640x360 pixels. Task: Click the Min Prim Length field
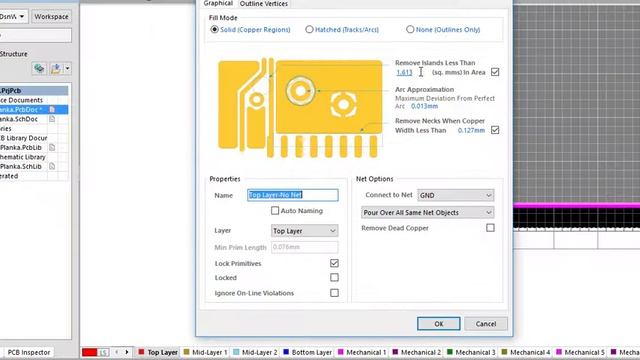coord(304,247)
